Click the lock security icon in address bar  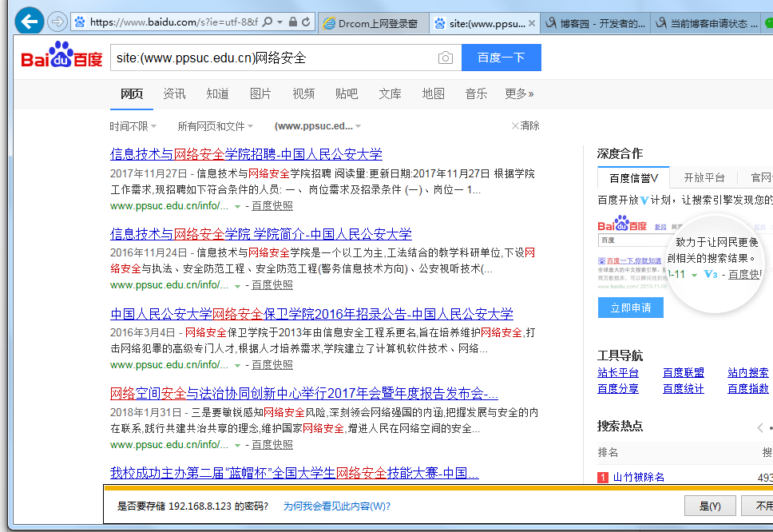pos(293,22)
